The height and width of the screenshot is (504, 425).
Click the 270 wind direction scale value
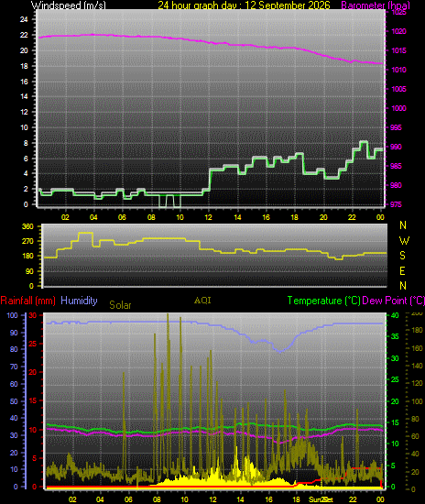coord(27,241)
